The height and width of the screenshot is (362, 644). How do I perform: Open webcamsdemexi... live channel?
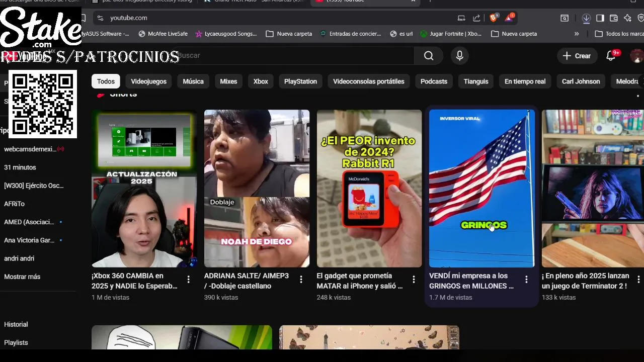click(x=34, y=149)
